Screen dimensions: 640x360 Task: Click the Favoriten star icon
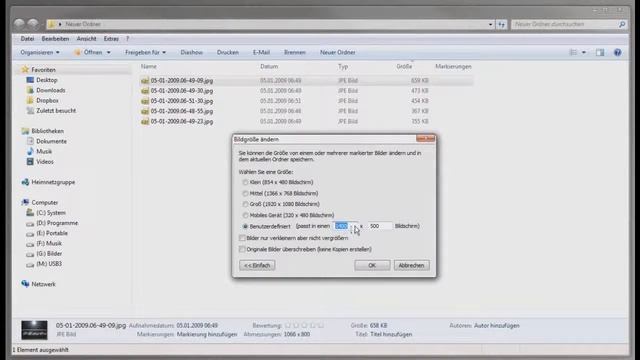25,70
